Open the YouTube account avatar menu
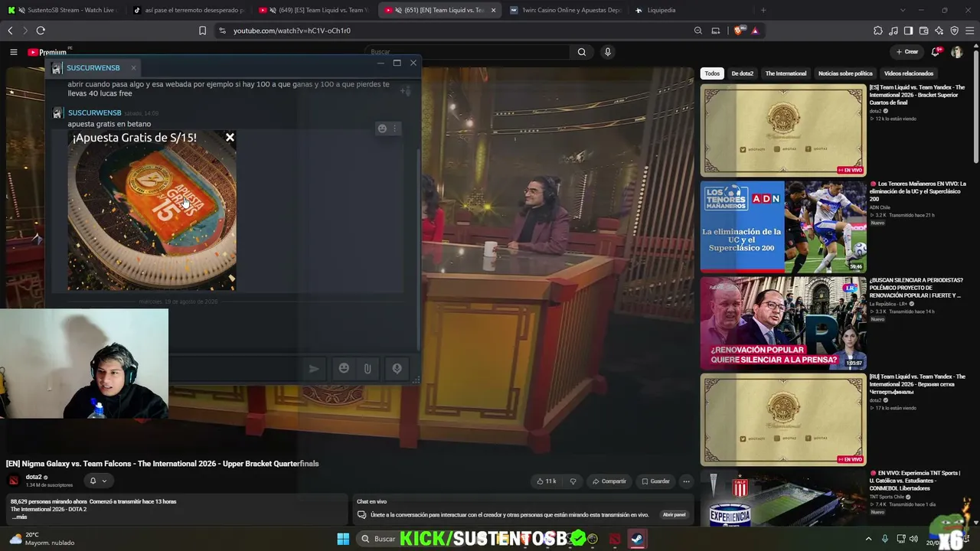Viewport: 980px width, 551px height. 957,52
